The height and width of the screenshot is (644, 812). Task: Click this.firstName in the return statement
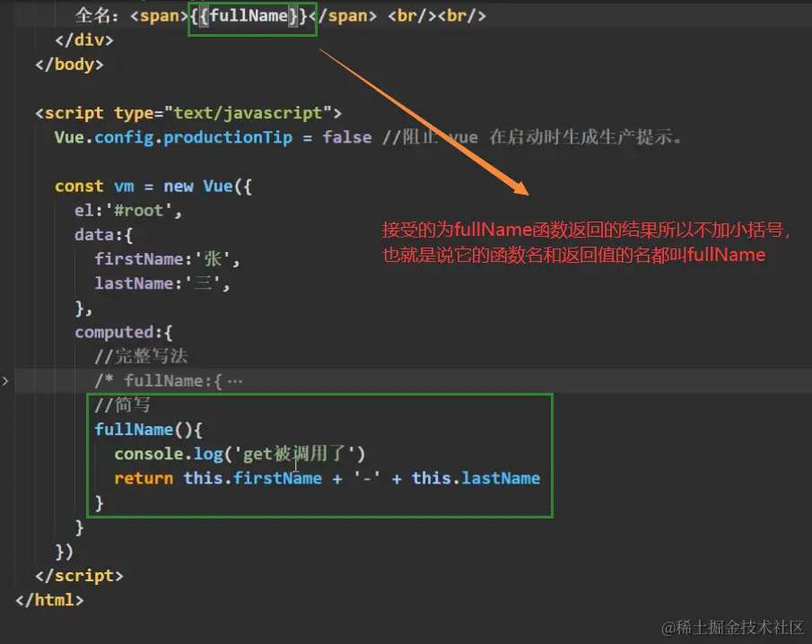pos(253,478)
